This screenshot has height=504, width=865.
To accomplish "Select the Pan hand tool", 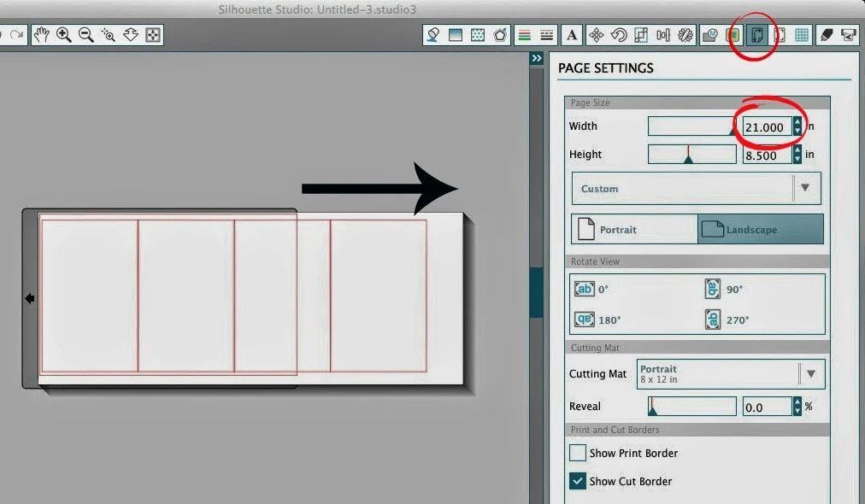I will [x=42, y=35].
